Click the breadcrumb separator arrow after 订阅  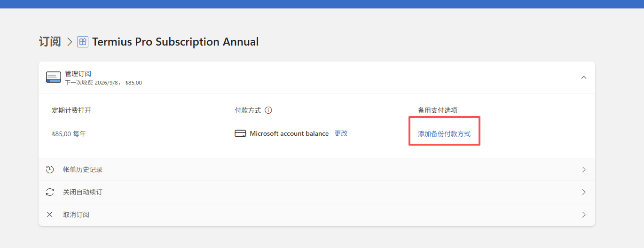(70, 42)
